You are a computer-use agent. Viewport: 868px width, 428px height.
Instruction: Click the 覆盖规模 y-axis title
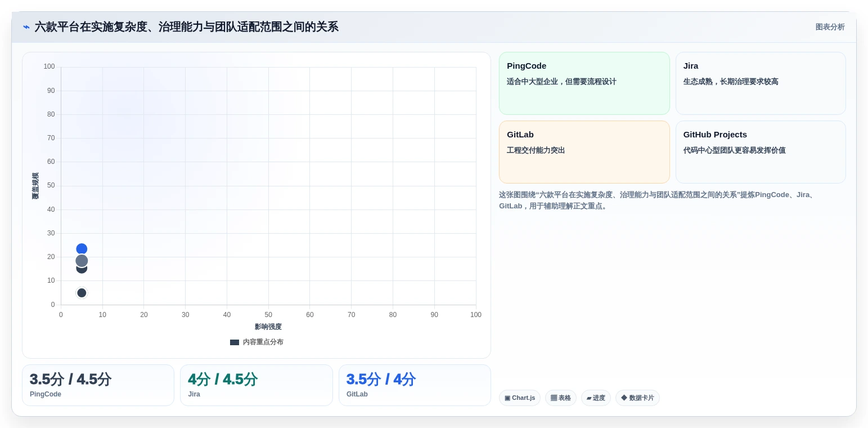tap(35, 186)
